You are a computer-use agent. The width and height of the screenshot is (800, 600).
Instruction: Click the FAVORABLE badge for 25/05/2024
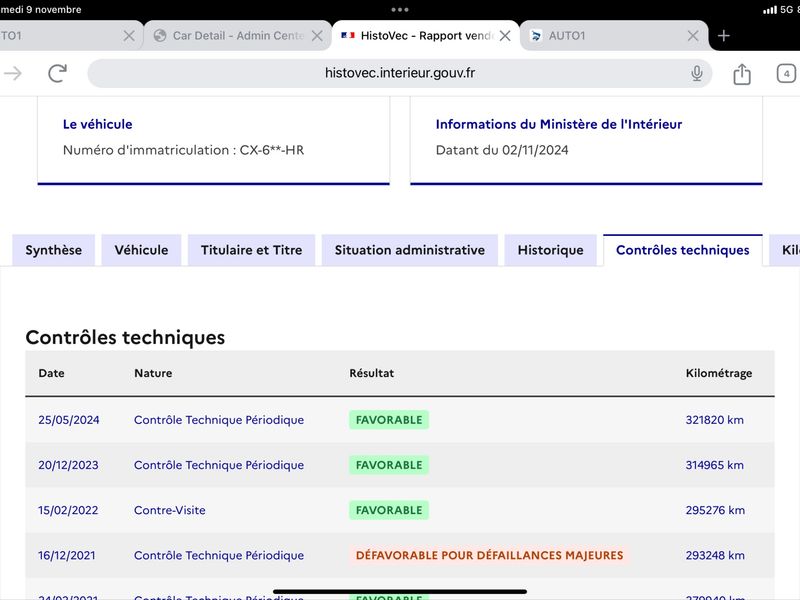click(389, 420)
